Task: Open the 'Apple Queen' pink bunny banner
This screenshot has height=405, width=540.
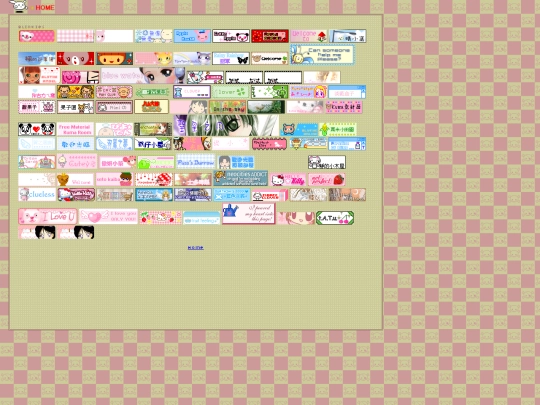Action: [192, 36]
